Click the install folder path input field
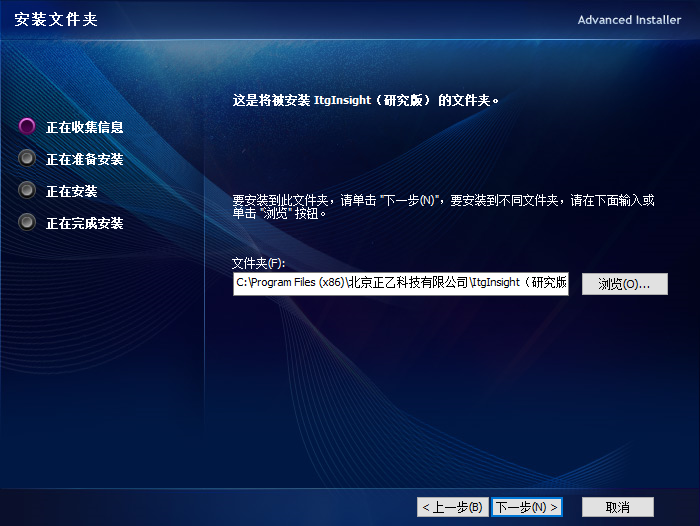Image resolution: width=700 pixels, height=526 pixels. [x=400, y=284]
